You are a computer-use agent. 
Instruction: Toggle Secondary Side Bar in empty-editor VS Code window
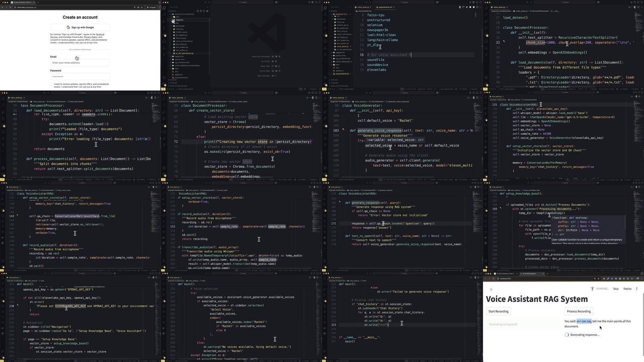(x=319, y=2)
